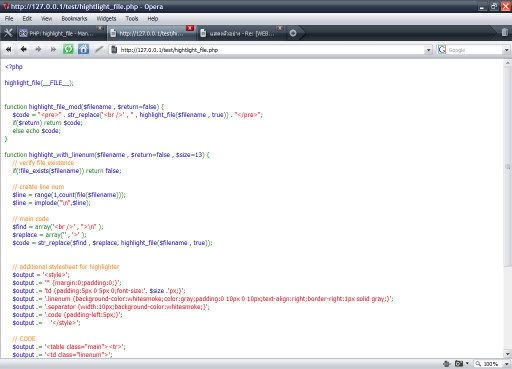Click the vertical scrollbar down arrow
This screenshot has width=512, height=369.
[x=508, y=354]
